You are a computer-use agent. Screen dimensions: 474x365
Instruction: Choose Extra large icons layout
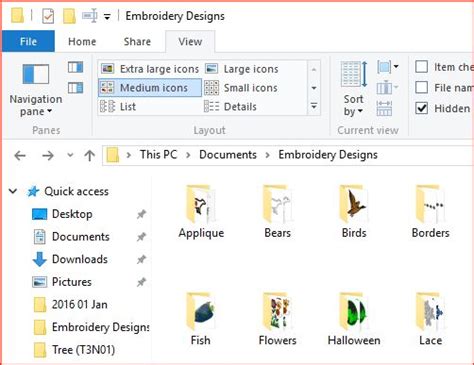click(x=150, y=69)
